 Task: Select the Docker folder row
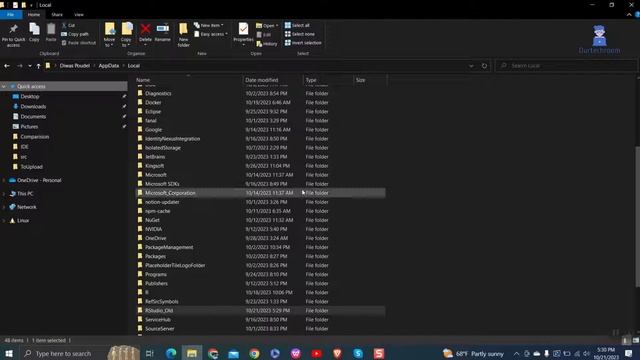[x=260, y=102]
